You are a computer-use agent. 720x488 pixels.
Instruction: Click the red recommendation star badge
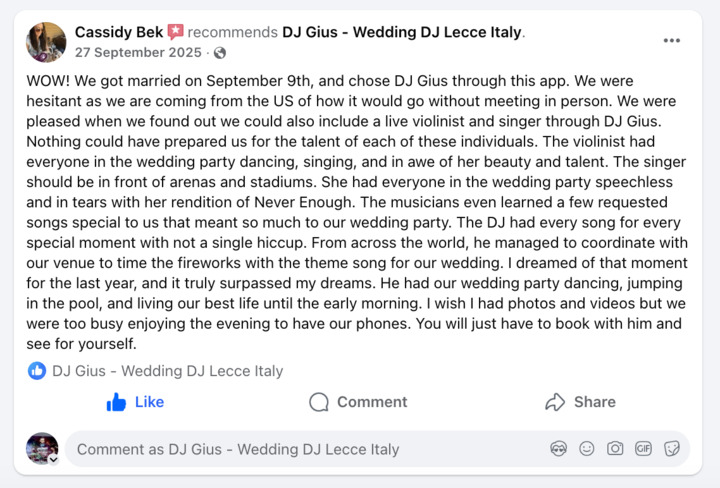(x=175, y=32)
